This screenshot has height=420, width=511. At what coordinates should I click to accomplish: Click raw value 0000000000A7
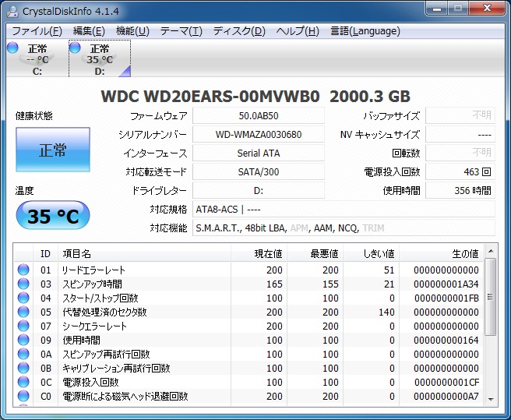446,396
